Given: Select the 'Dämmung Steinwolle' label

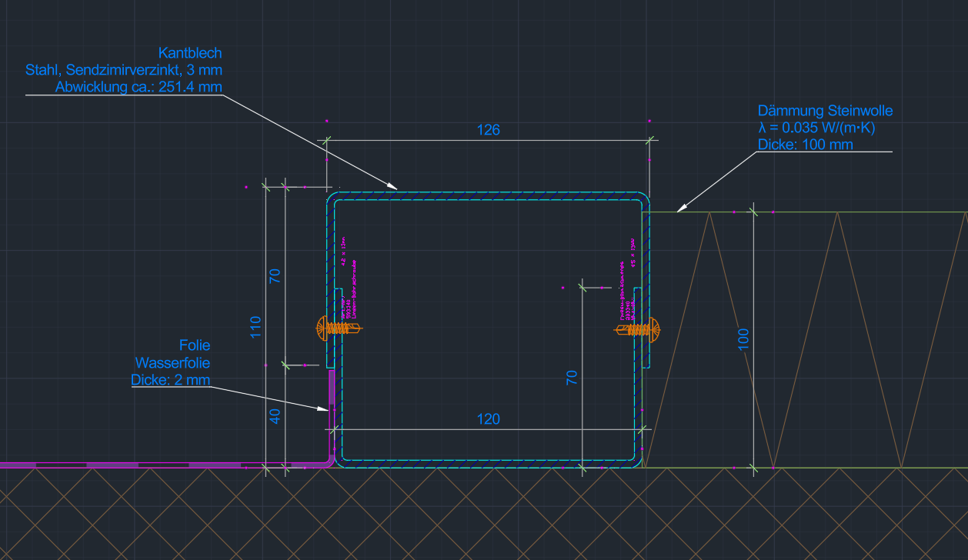Looking at the screenshot, I should [825, 111].
